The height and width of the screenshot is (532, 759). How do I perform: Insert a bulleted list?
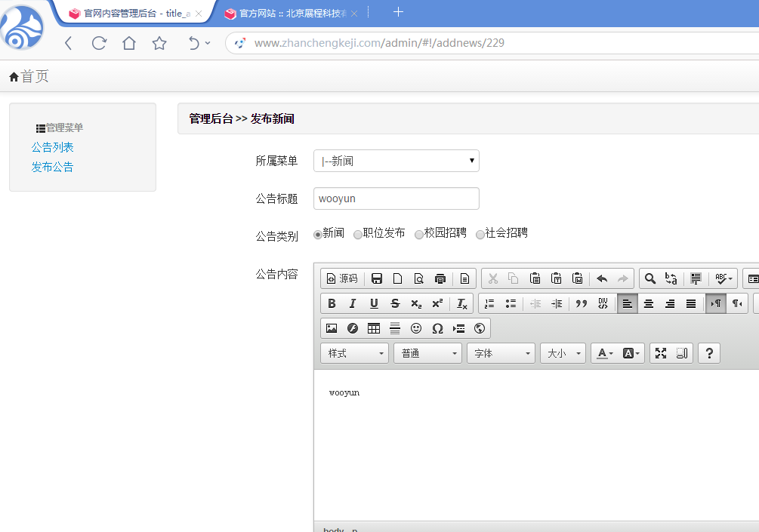[x=511, y=303]
